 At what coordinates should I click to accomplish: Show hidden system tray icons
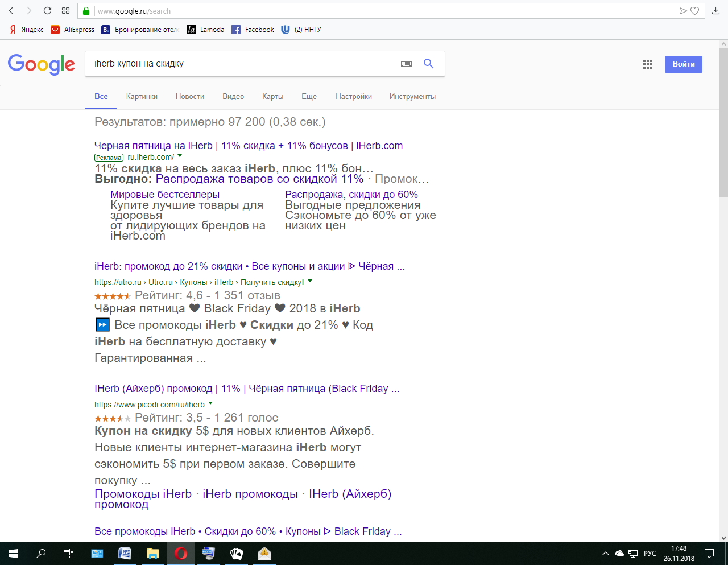coord(605,553)
